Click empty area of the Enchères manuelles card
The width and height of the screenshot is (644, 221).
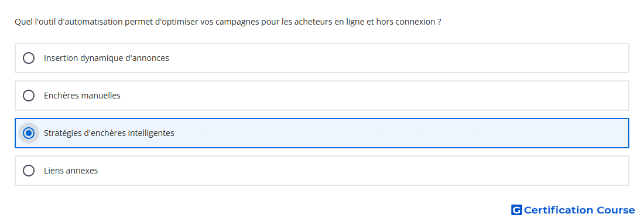tap(374, 96)
